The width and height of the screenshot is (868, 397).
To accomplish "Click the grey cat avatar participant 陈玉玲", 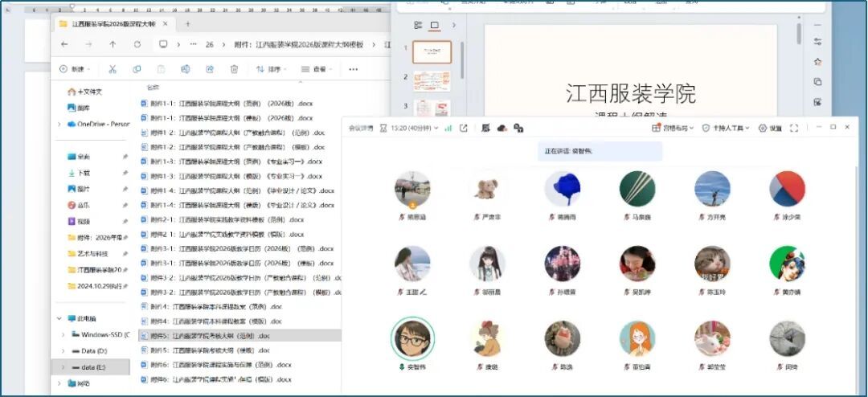I will pyautogui.click(x=712, y=264).
